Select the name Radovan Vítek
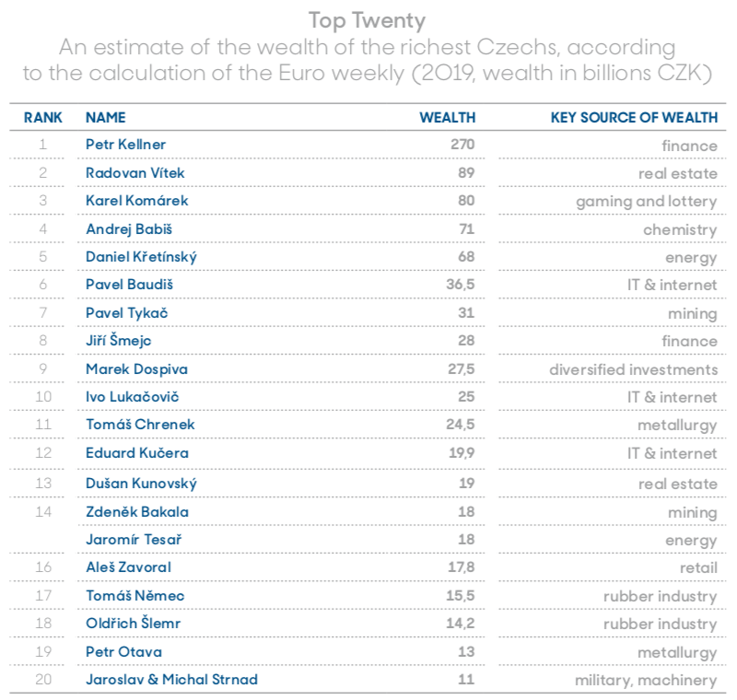 click(x=135, y=173)
